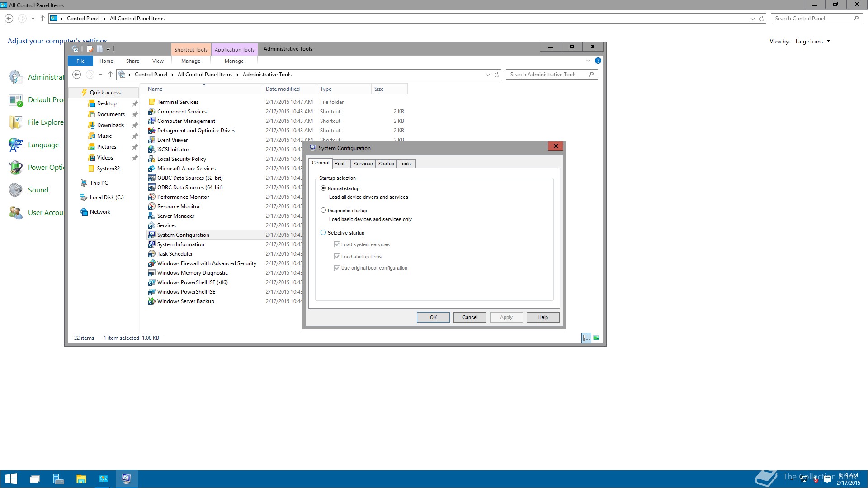Open the help icon in Administrative Tools ribbon
Viewport: 868px width, 488px height.
tap(598, 61)
